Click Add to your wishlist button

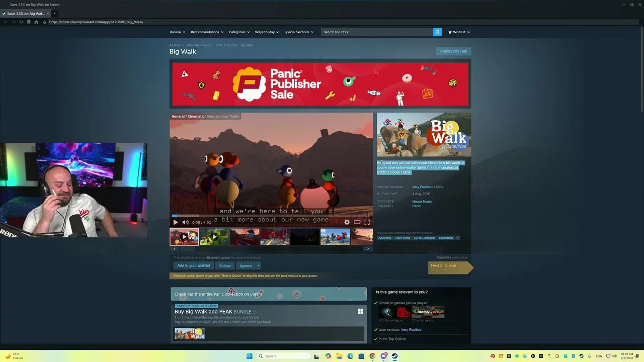[x=194, y=265]
